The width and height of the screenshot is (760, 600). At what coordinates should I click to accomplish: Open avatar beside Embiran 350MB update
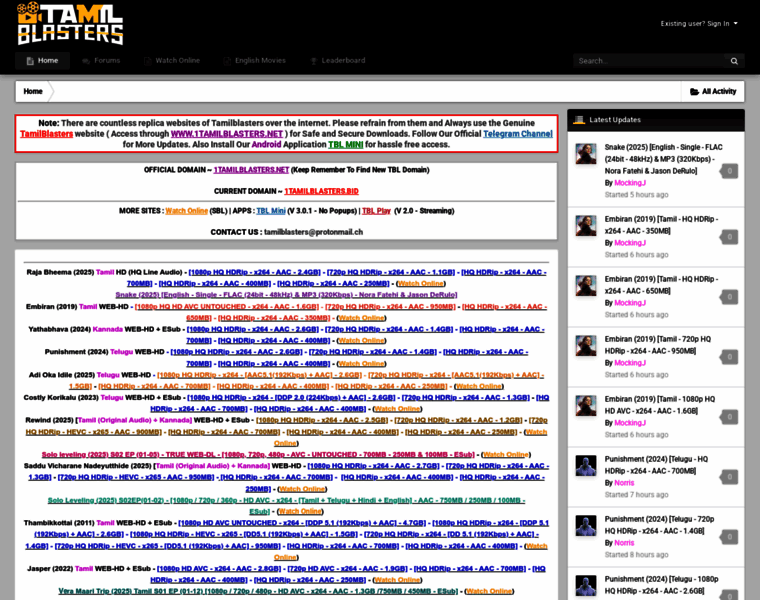click(x=586, y=226)
